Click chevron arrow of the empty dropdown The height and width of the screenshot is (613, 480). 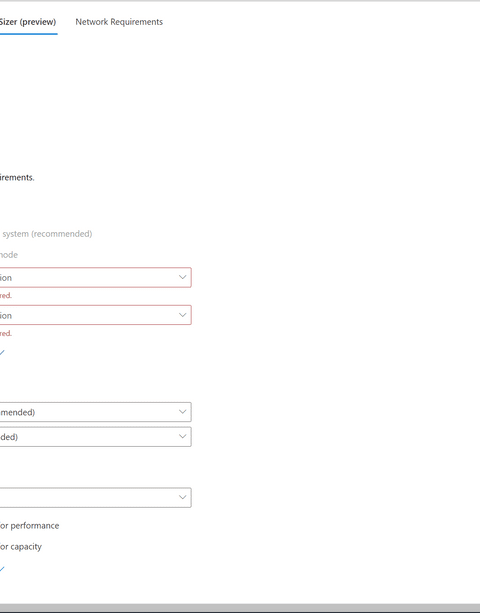[183, 497]
